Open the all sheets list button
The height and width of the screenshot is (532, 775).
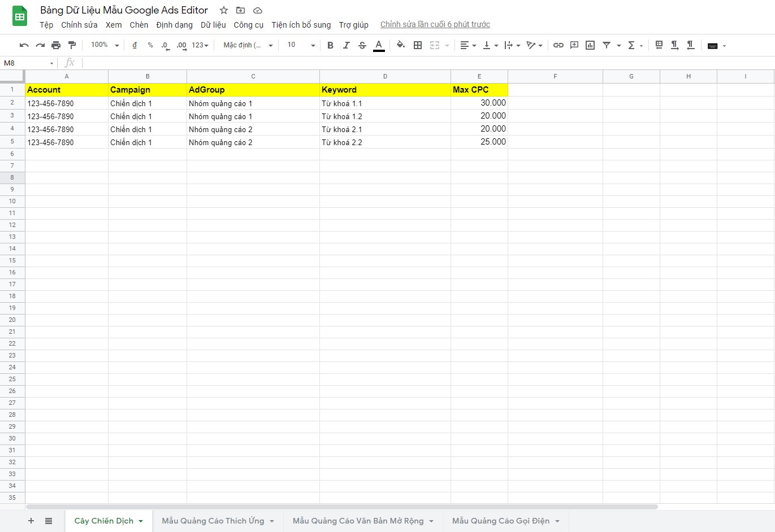pyautogui.click(x=49, y=521)
